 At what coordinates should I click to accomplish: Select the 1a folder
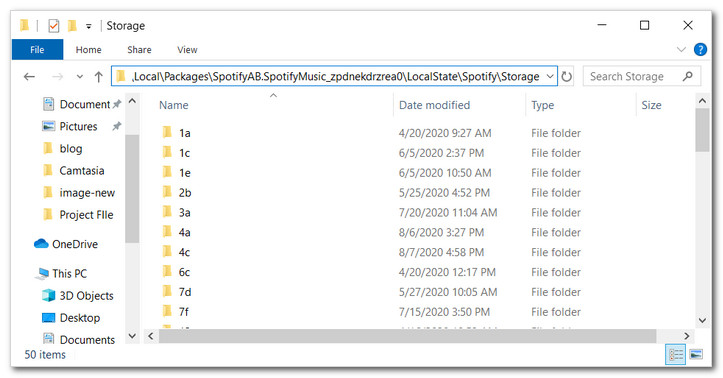184,133
